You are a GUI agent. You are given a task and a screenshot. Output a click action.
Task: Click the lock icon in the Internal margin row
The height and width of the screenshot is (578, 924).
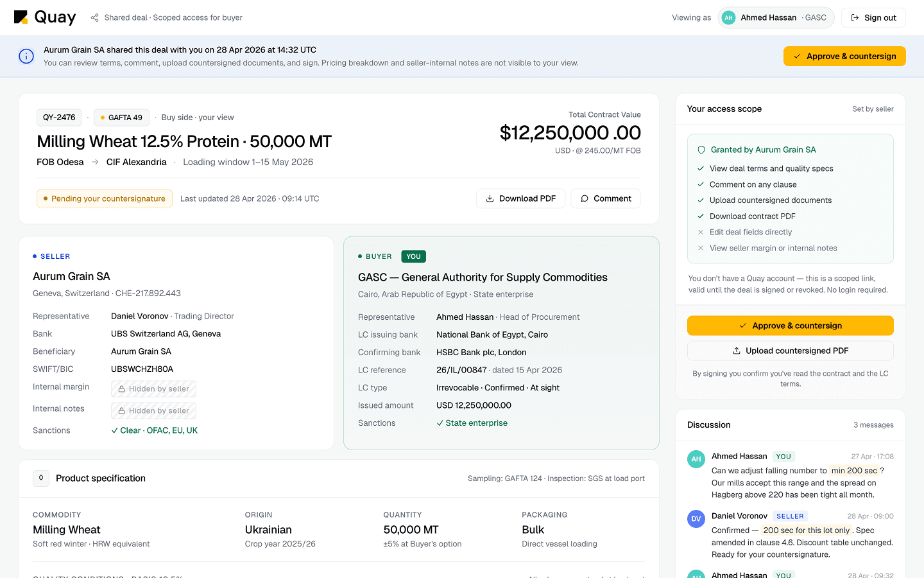tap(121, 389)
